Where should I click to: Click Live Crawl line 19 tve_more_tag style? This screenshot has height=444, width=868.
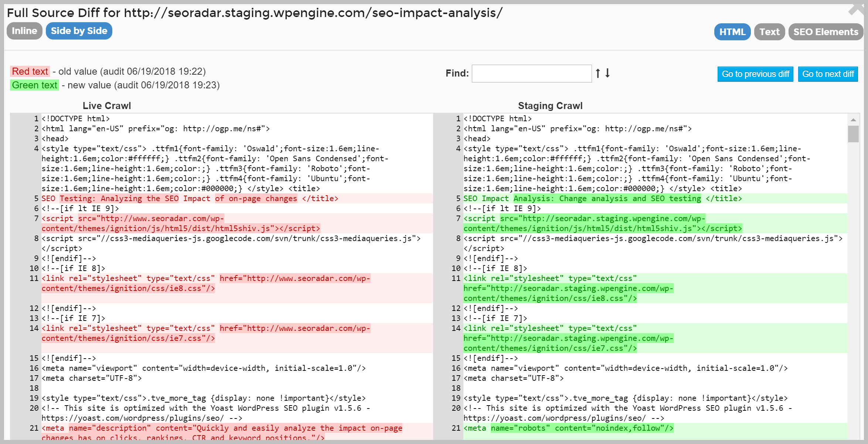[204, 398]
